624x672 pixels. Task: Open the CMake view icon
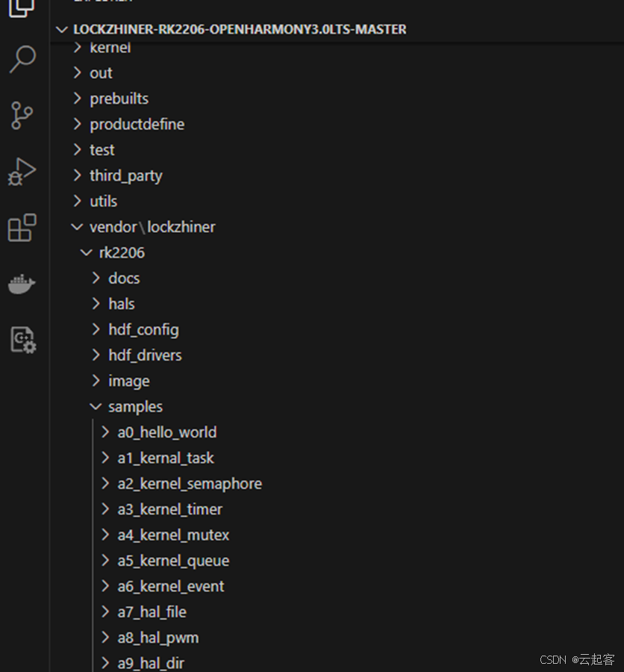[22, 340]
